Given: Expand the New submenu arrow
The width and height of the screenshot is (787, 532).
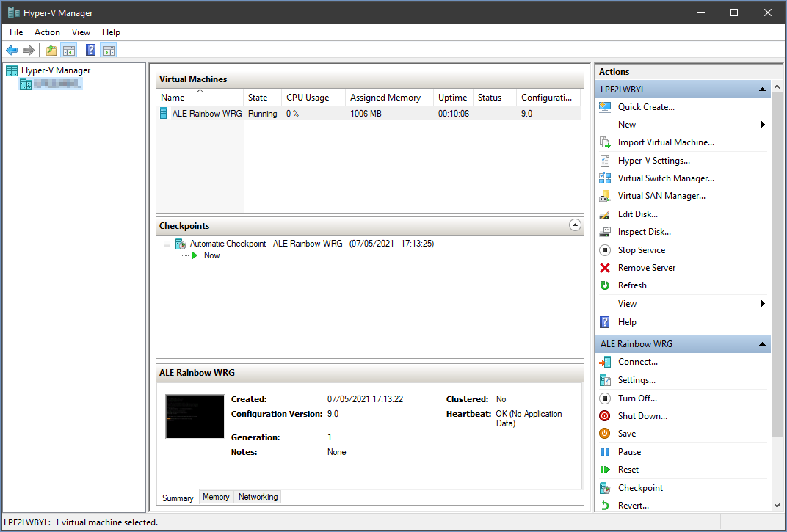Looking at the screenshot, I should (x=762, y=125).
